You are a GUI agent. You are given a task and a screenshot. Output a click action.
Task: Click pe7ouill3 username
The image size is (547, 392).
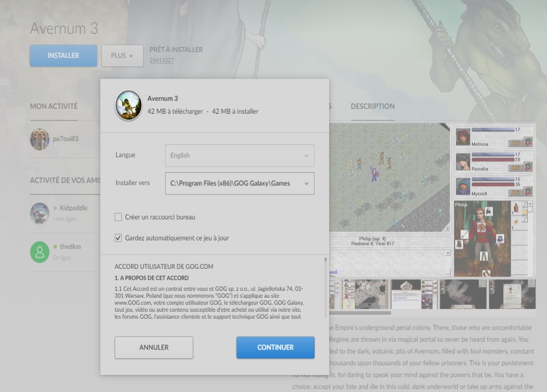(x=66, y=139)
